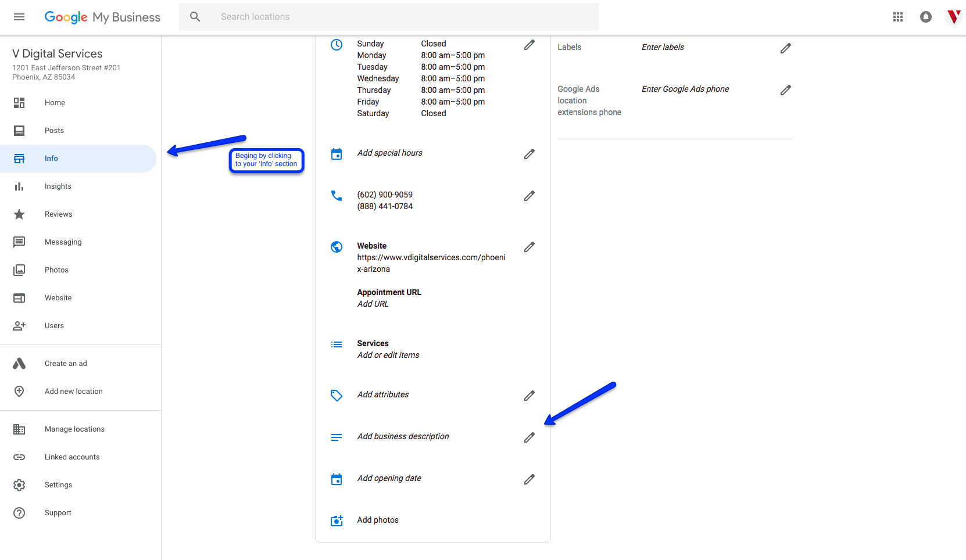Open the V account avatar
The height and width of the screenshot is (560, 966).
point(954,17)
